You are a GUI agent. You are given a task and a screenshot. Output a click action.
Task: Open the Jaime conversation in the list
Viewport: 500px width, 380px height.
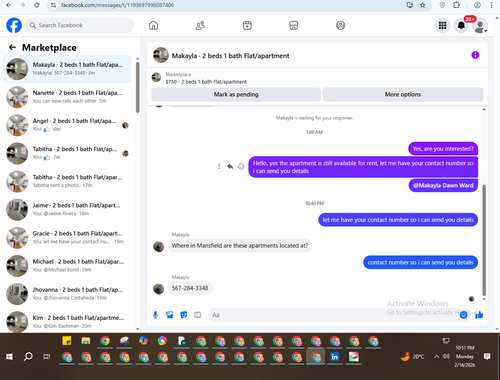coord(67,209)
